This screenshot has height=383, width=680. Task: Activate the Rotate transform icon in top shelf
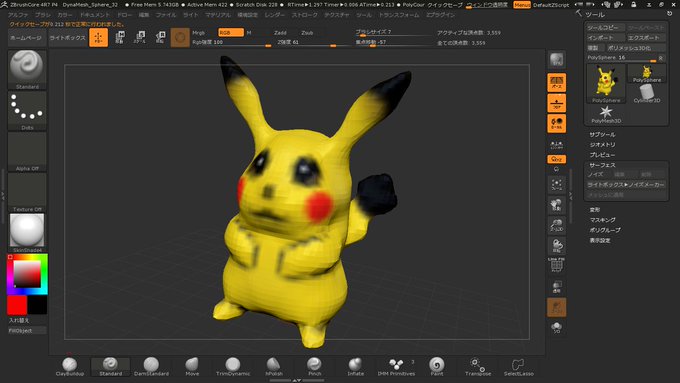coord(160,37)
